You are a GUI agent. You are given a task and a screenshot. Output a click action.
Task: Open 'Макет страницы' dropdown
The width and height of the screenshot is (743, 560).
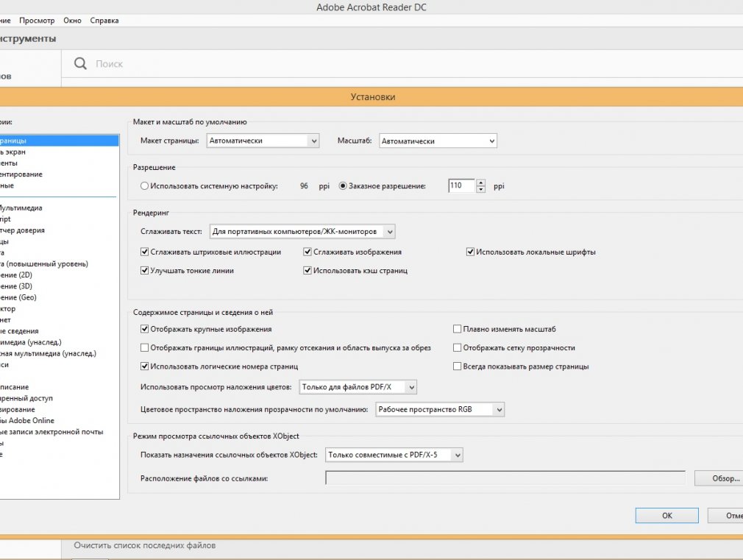263,141
